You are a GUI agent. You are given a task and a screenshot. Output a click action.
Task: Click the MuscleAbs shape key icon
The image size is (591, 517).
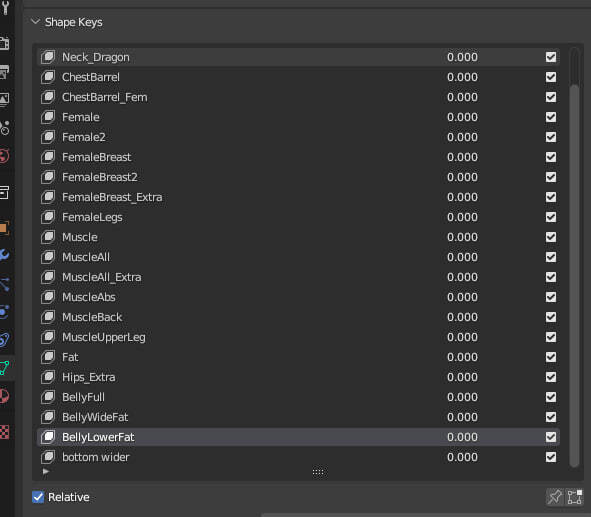tap(48, 297)
